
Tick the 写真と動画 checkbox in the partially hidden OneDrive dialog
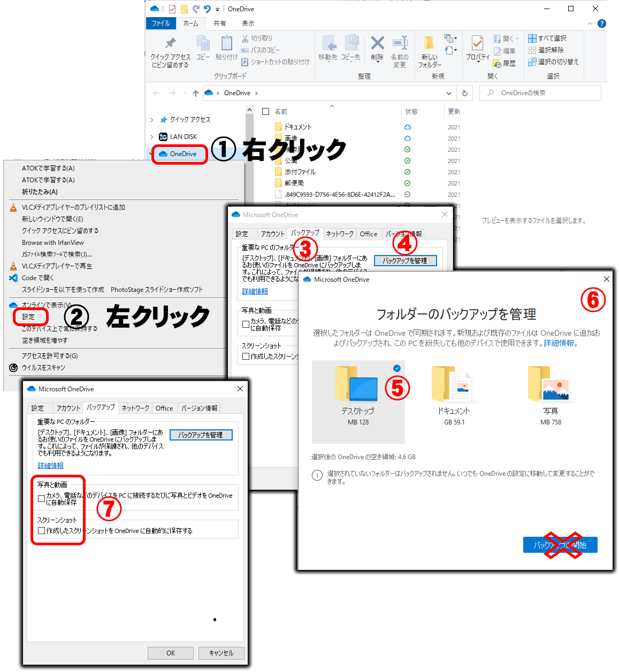tap(246, 324)
